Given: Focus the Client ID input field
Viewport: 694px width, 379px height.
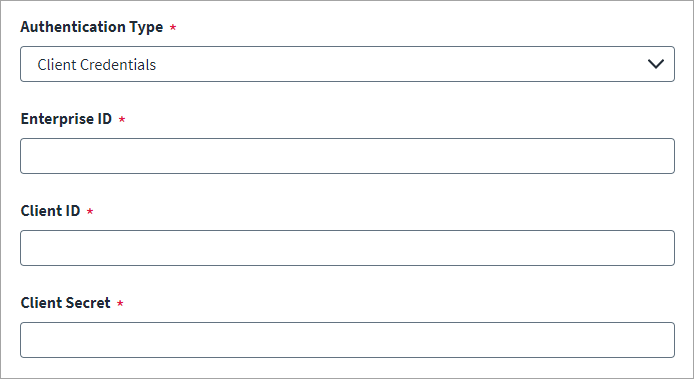Looking at the screenshot, I should (x=347, y=248).
